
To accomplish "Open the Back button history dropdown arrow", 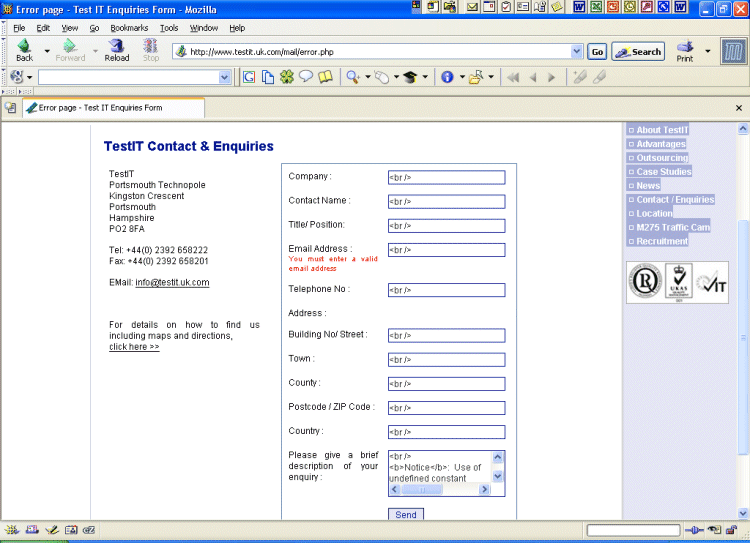I will 47,51.
